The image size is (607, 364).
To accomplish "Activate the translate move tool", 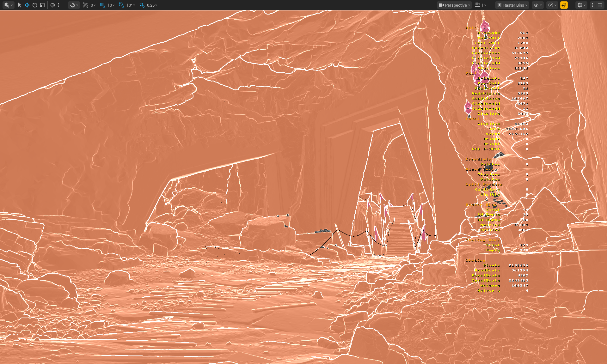I will click(27, 5).
